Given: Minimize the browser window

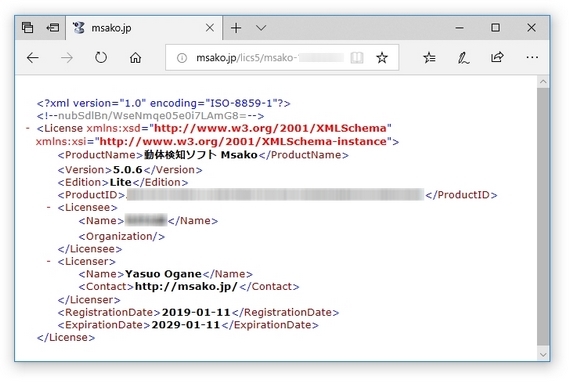Looking at the screenshot, I should pos(459,28).
